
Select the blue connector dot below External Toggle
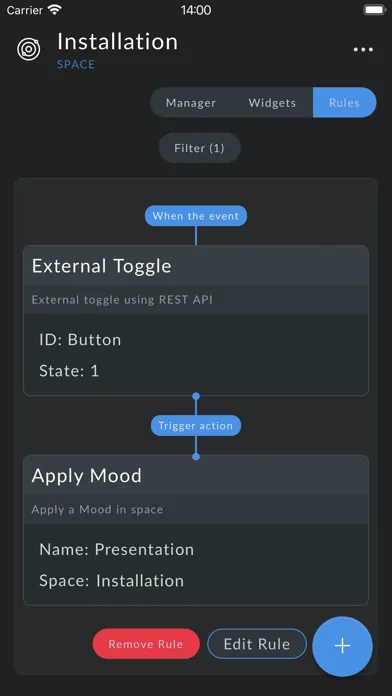(x=196, y=396)
